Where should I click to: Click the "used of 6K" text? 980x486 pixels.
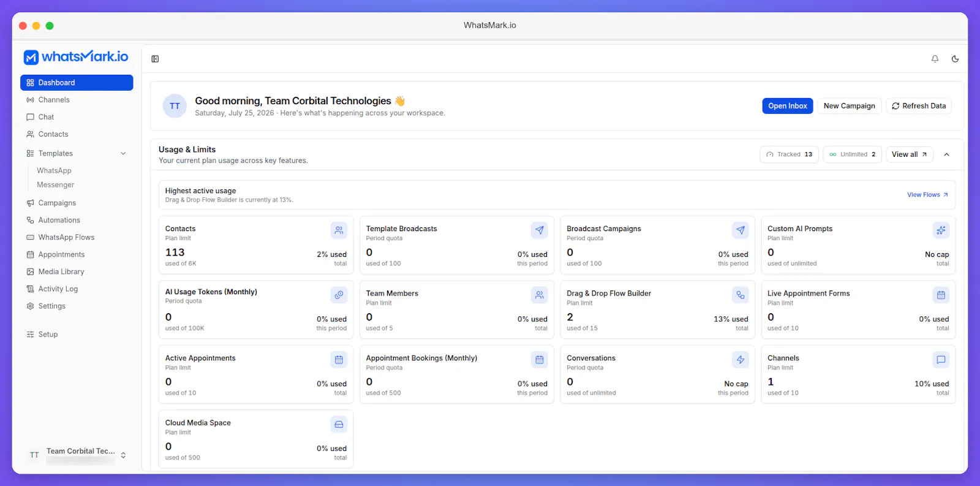click(181, 264)
